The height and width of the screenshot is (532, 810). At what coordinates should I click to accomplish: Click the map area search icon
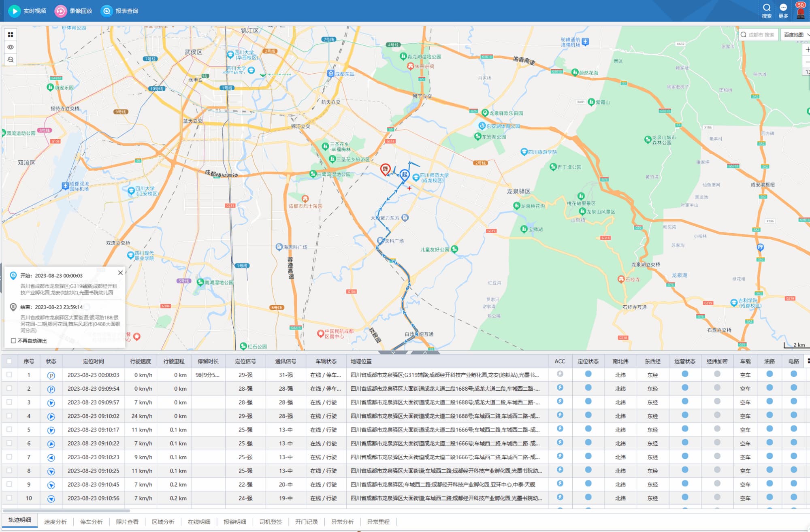(11, 60)
